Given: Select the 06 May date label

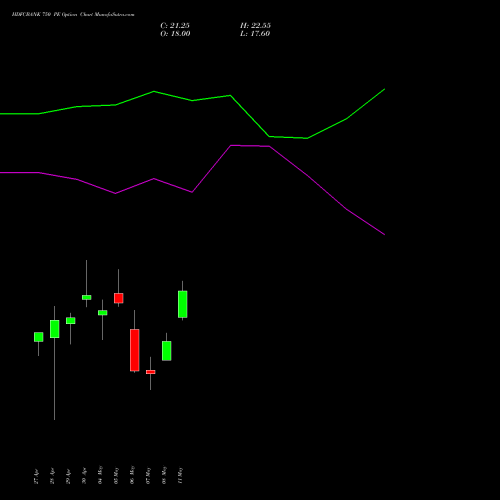Looking at the screenshot, I should tap(132, 475).
